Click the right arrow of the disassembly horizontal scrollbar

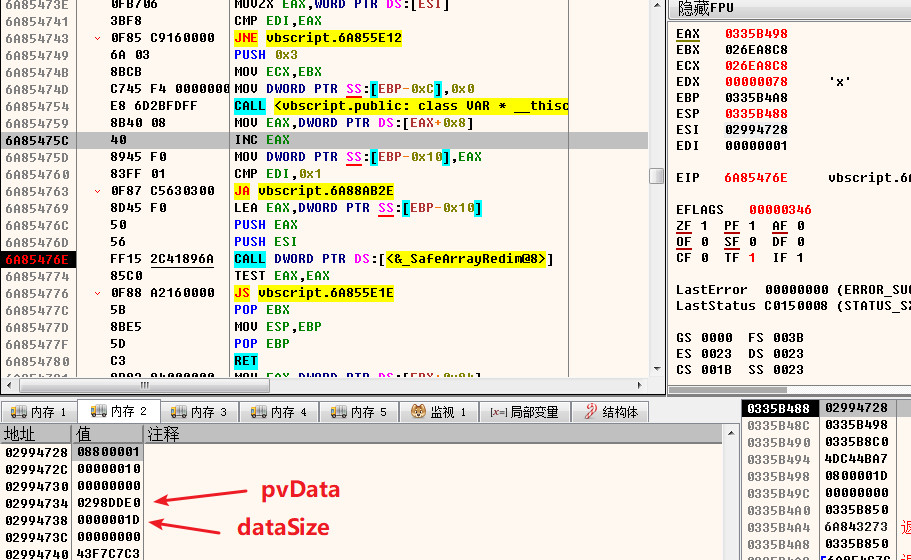pos(640,385)
